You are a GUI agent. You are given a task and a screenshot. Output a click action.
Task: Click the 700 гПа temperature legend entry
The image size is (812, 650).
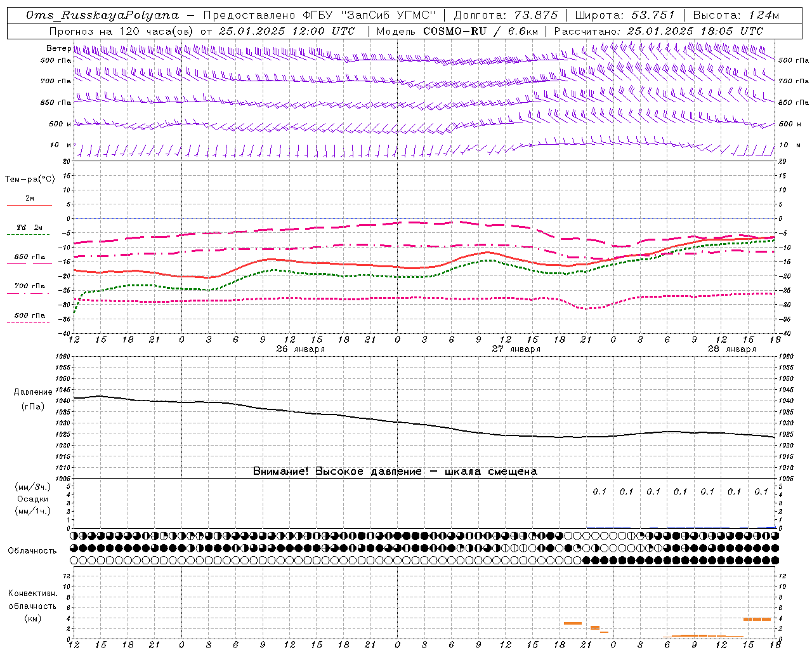pos(30,286)
